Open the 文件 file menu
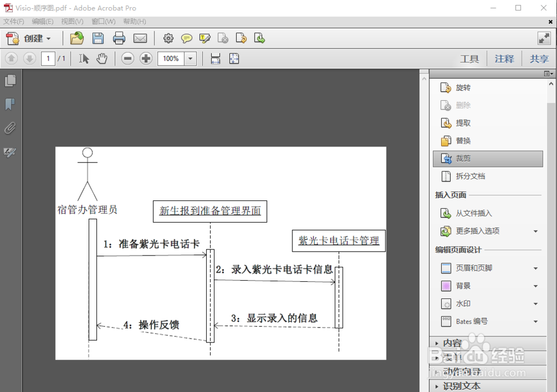This screenshot has width=557, height=392. point(14,22)
